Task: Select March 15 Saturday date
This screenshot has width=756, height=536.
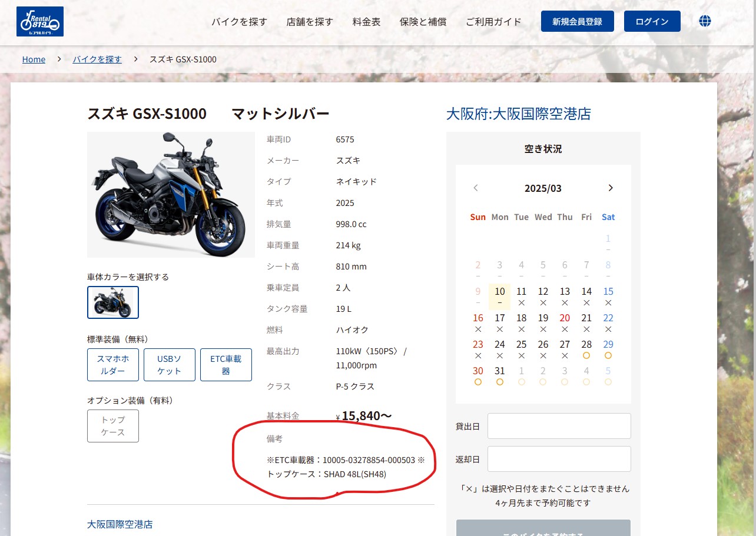Action: tap(608, 297)
